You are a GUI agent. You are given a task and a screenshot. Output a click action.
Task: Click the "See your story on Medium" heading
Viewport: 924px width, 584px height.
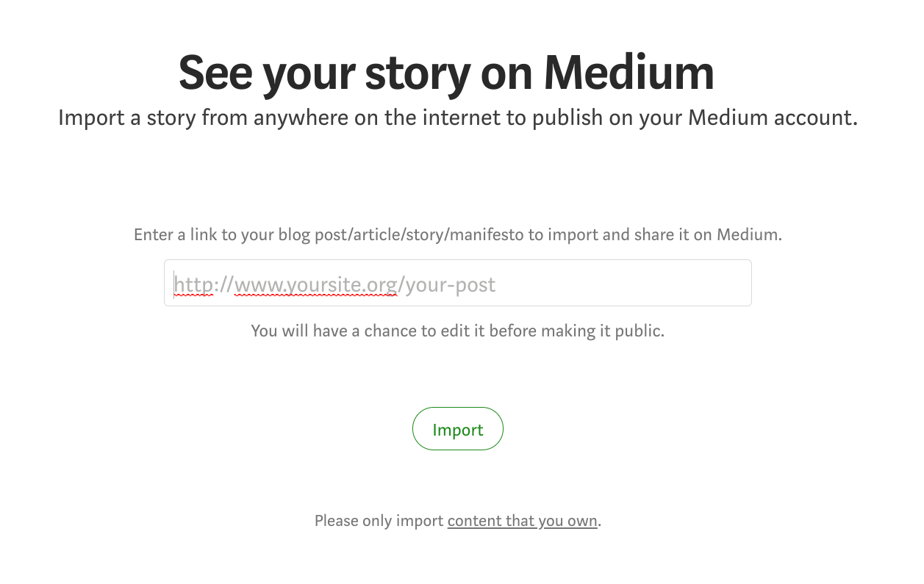pos(446,72)
